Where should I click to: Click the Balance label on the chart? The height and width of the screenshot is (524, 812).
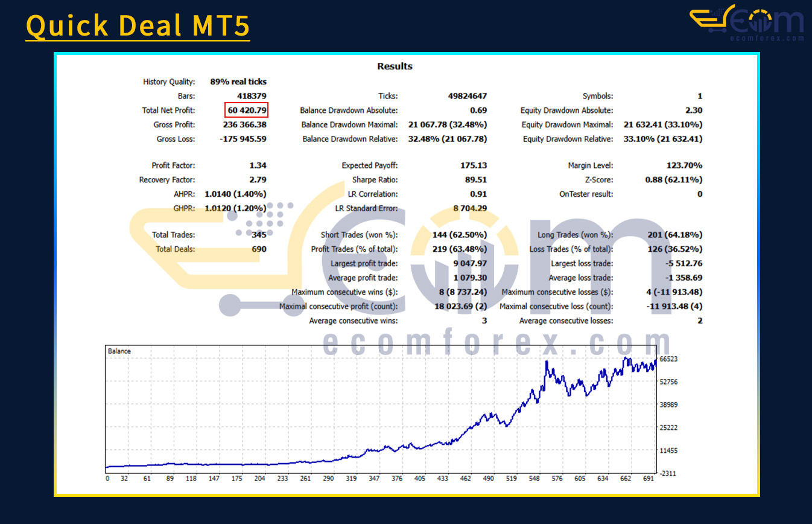(x=119, y=351)
